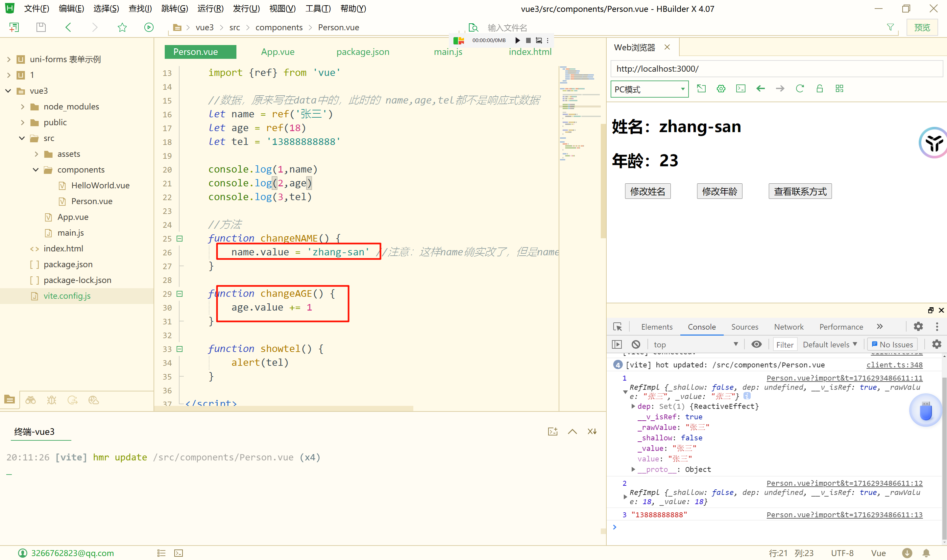Click the file filter funnel icon
Image resolution: width=947 pixels, height=560 pixels.
890,27
